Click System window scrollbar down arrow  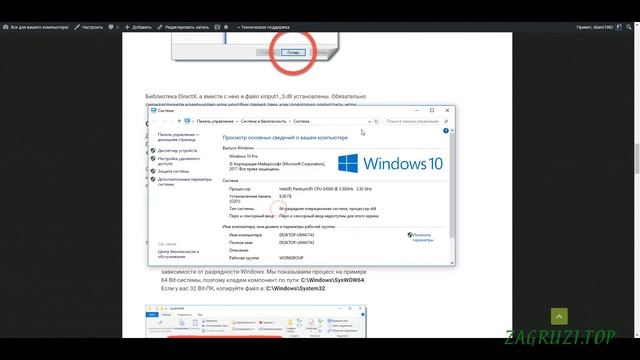click(452, 263)
